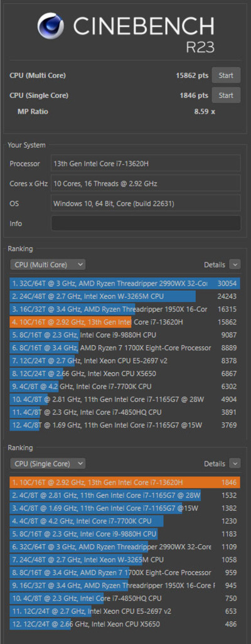Click the Cinebench sphere logo icon
This screenshot has width=251, height=644.
51,26
